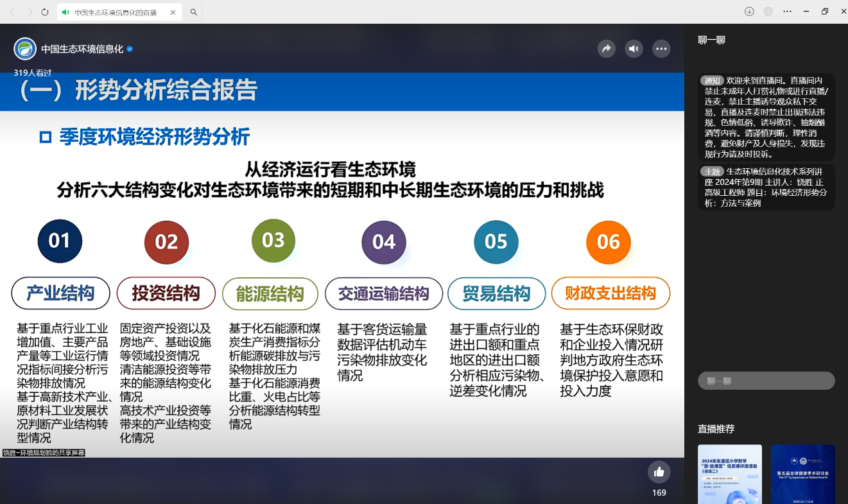848x504 pixels.
Task: Open the three-dot more options on video
Action: 661,49
